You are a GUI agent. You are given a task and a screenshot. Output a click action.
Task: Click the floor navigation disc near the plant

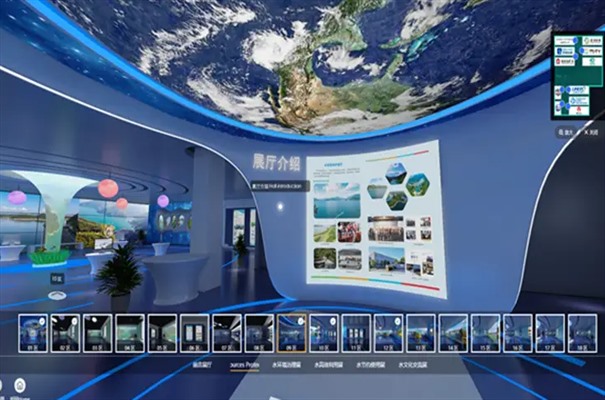coord(57,295)
